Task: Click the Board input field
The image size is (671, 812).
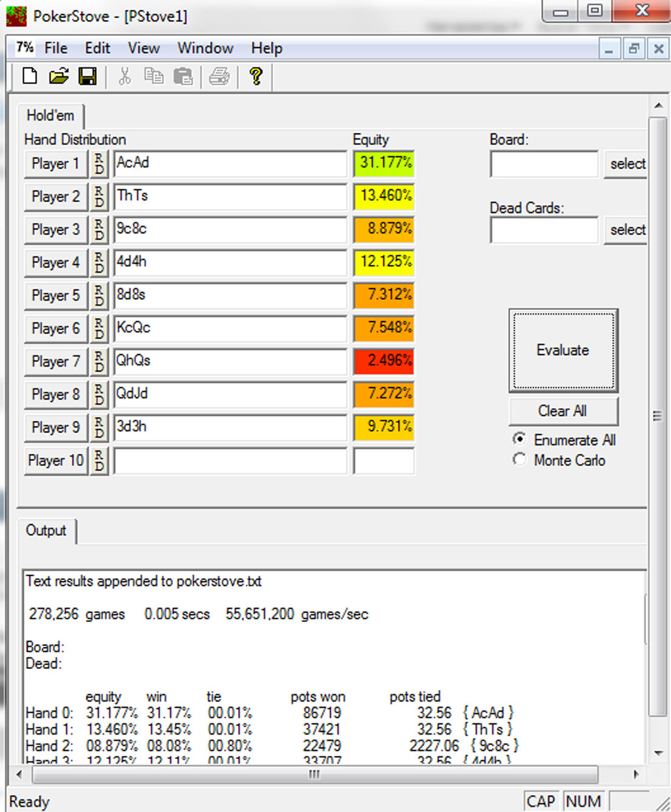Action: click(x=544, y=164)
